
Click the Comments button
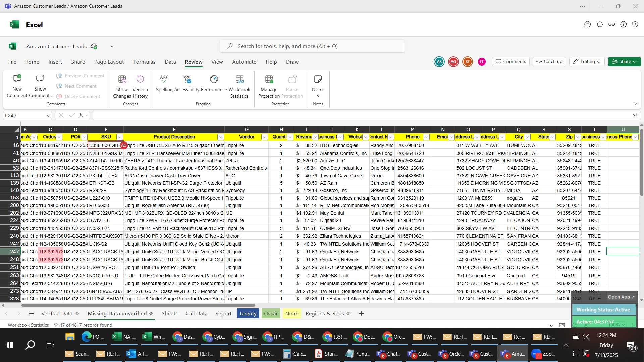tap(511, 62)
